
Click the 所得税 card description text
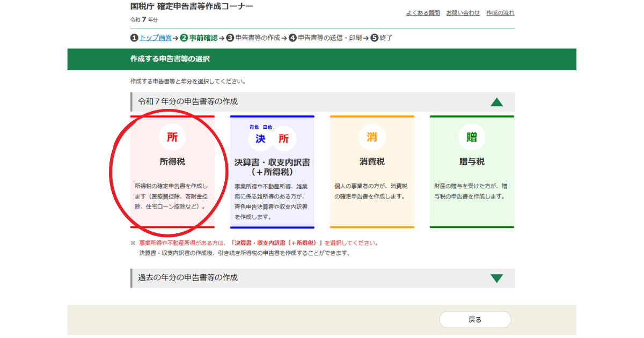pos(172,196)
